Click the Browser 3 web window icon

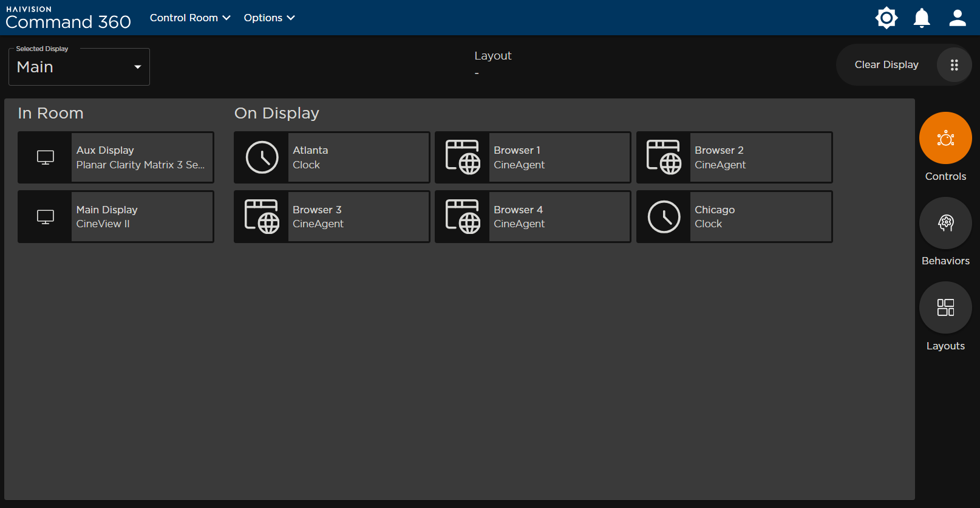pyautogui.click(x=262, y=217)
